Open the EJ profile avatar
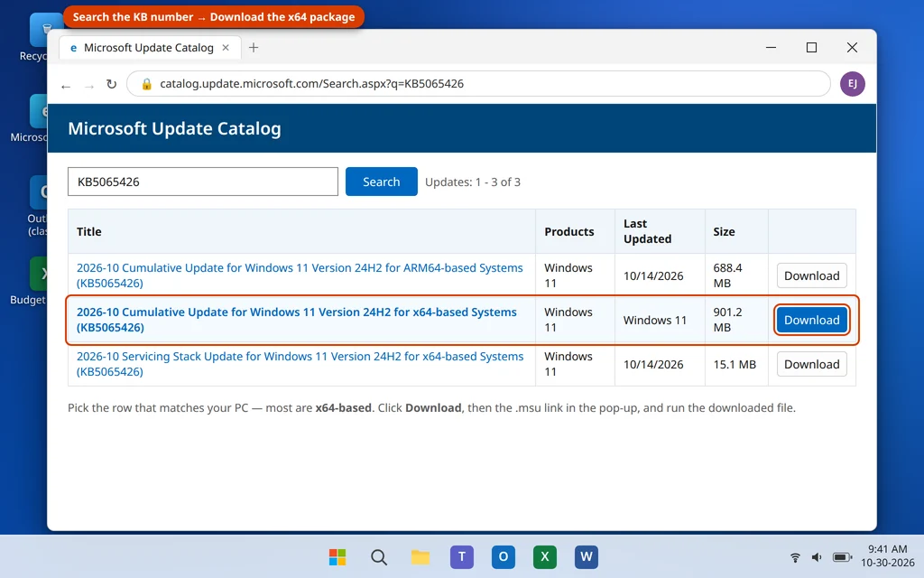 click(852, 84)
